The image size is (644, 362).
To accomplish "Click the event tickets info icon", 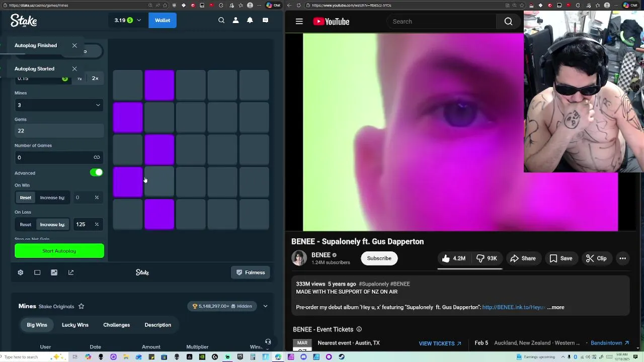I will pos(359,329).
